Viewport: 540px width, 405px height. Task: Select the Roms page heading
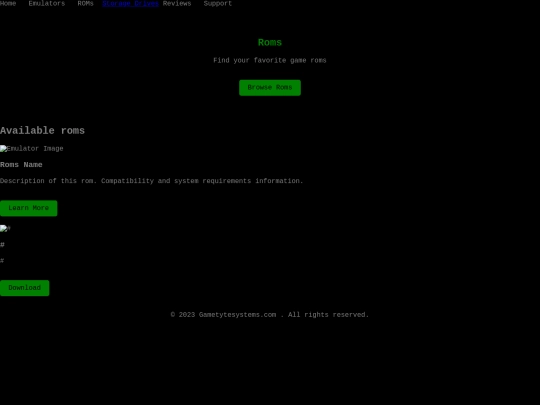pos(270,43)
